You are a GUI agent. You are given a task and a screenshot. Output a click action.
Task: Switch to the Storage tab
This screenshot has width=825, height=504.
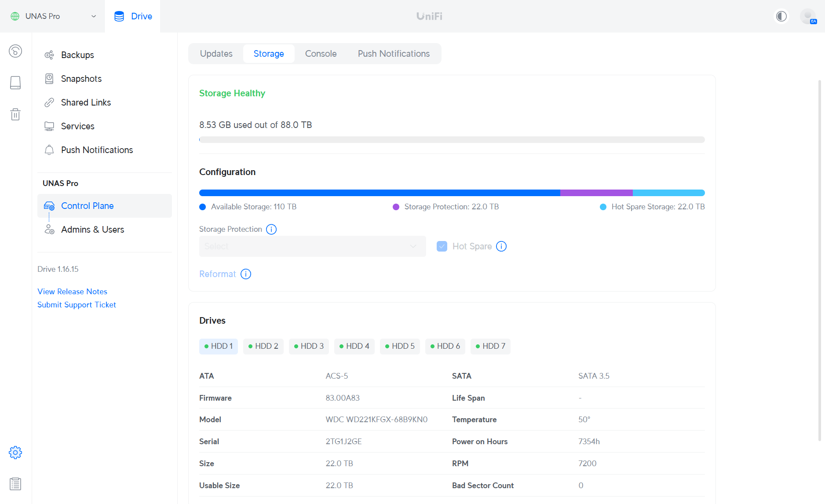coord(269,54)
